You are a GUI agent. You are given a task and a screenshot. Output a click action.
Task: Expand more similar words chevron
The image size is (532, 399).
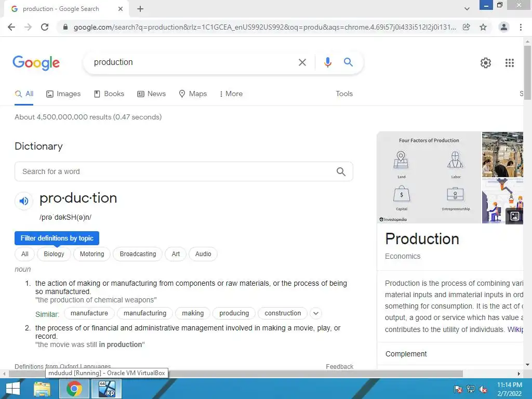(316, 313)
